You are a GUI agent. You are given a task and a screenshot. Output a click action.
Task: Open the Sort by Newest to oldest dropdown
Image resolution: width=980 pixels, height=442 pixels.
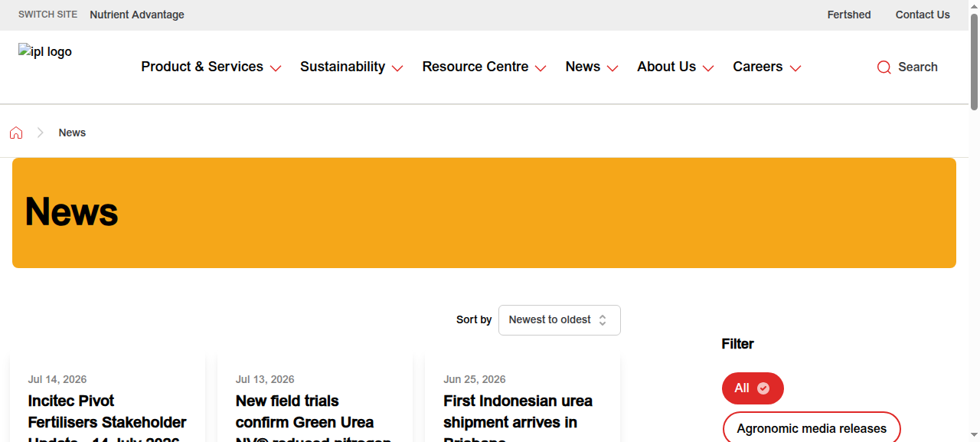click(x=560, y=320)
